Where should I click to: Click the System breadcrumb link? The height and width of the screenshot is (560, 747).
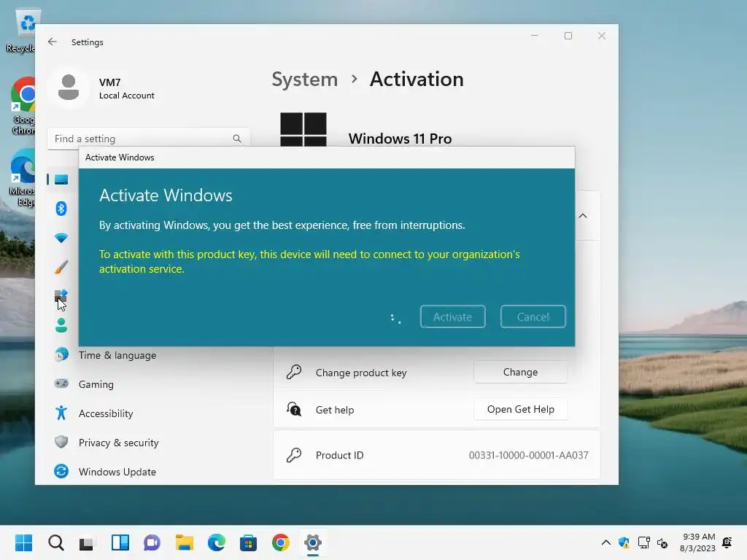(304, 79)
